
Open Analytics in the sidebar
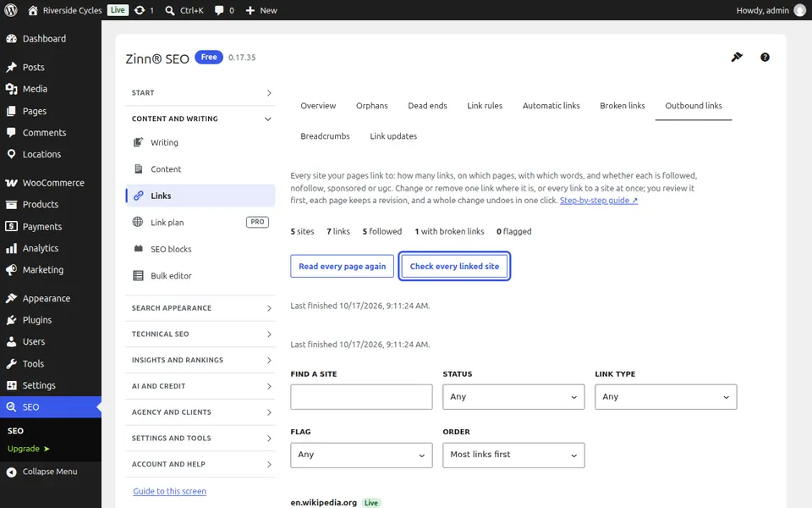click(51, 248)
